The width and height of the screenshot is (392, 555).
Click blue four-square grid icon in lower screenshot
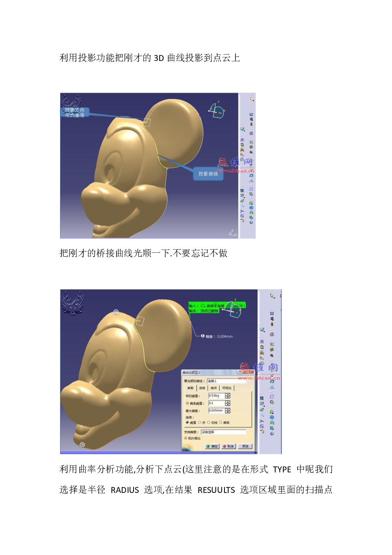tap(262, 398)
